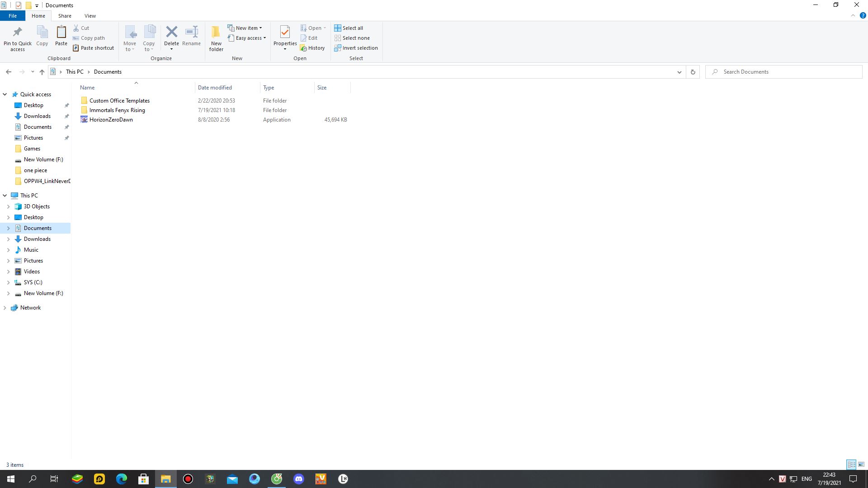Select the HorizonZeroDawn application file
The width and height of the screenshot is (868, 488).
(x=111, y=120)
